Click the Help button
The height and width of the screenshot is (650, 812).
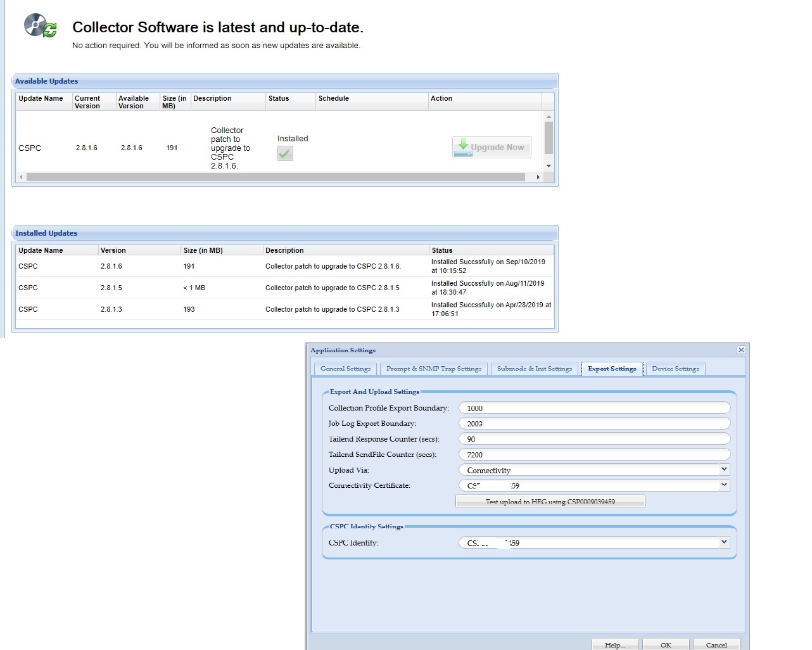(x=615, y=644)
